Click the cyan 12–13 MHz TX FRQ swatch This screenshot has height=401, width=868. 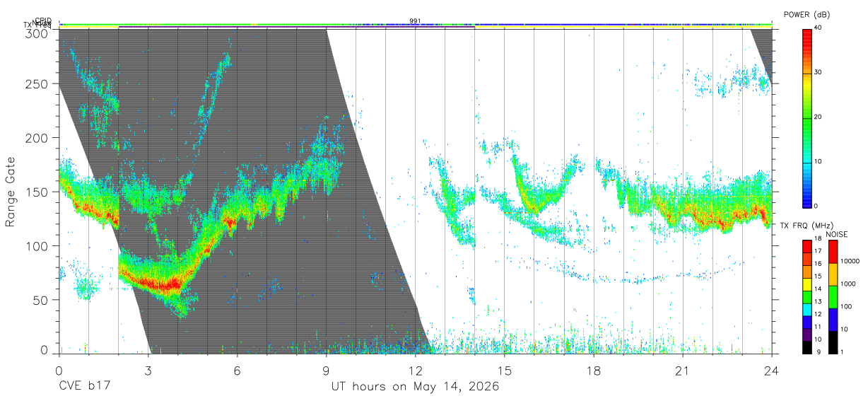[x=807, y=309]
